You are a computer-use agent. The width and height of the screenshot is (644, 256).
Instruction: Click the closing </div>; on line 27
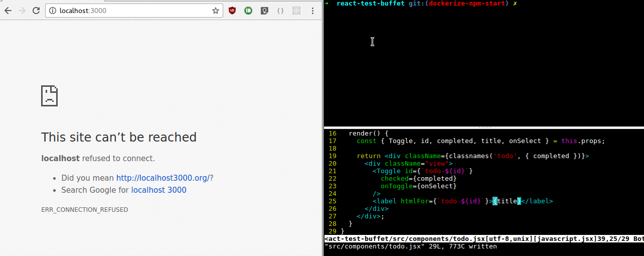[371, 216]
